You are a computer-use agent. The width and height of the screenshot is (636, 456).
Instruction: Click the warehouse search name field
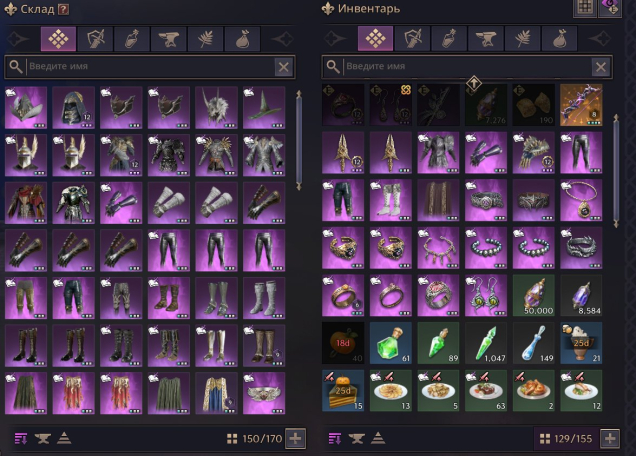(150, 67)
